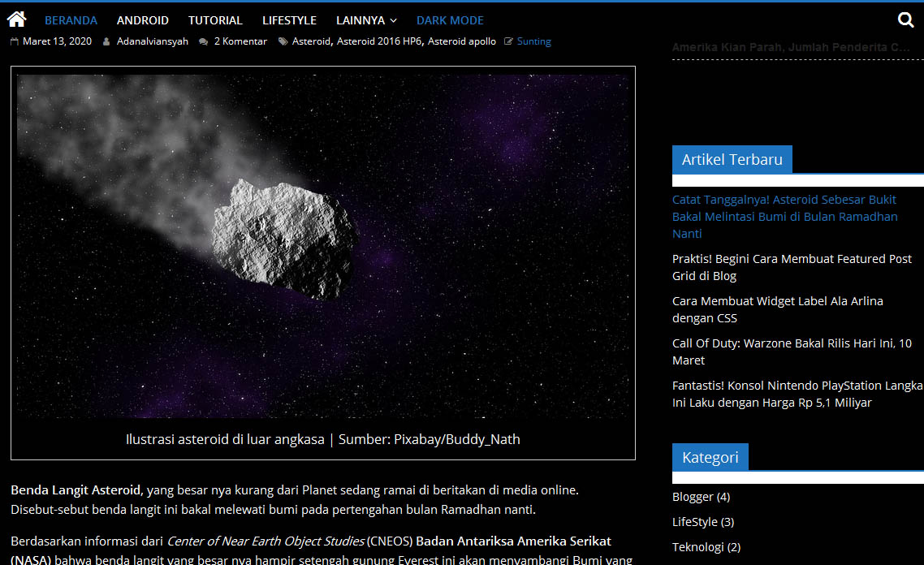Screen dimensions: 924x565
Task: Open the LifeStyle (3) category
Action: (703, 522)
